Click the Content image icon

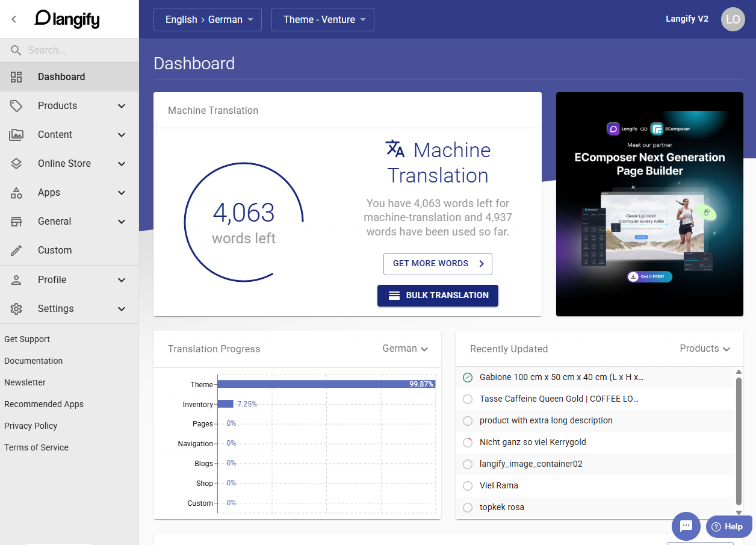tap(16, 135)
